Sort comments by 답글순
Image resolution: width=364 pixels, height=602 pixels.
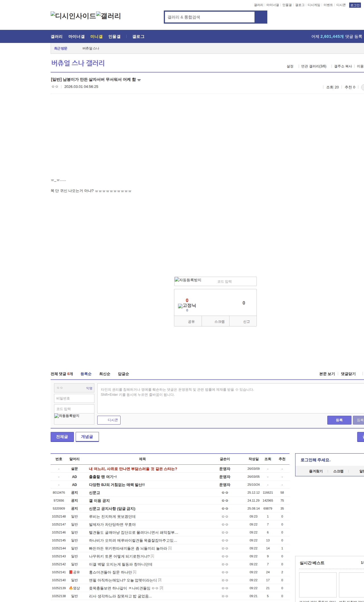point(123,374)
